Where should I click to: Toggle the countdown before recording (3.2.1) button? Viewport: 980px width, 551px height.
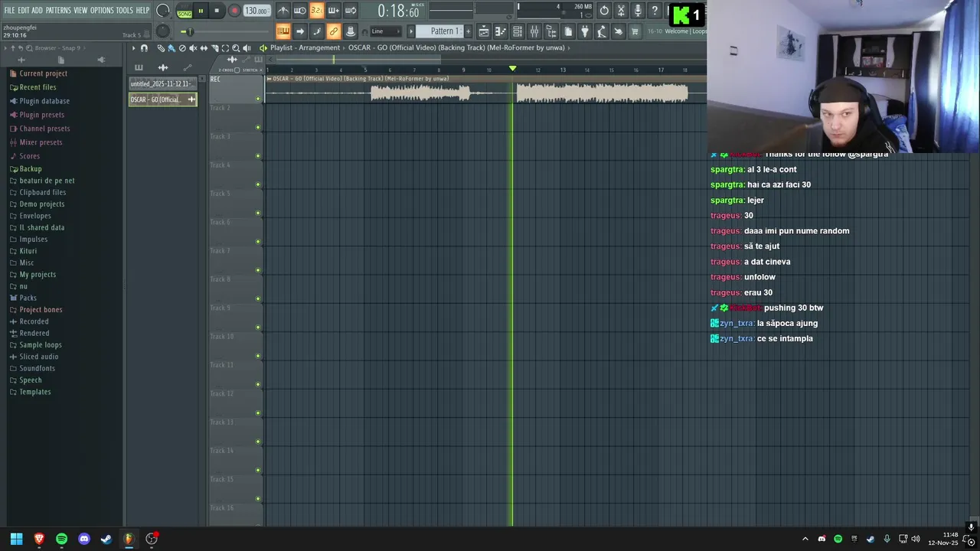point(316,11)
